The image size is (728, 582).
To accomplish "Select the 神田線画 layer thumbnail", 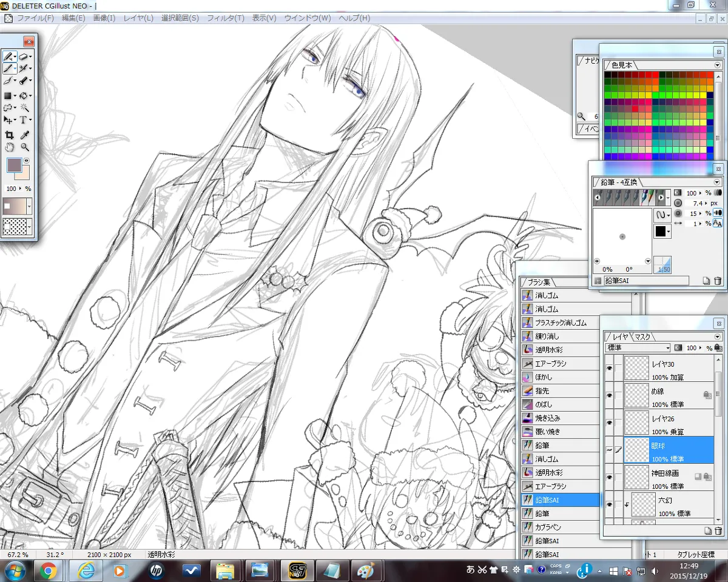I will (637, 478).
